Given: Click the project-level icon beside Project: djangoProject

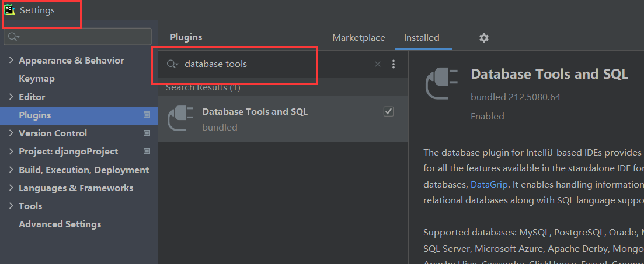Looking at the screenshot, I should click(x=147, y=152).
